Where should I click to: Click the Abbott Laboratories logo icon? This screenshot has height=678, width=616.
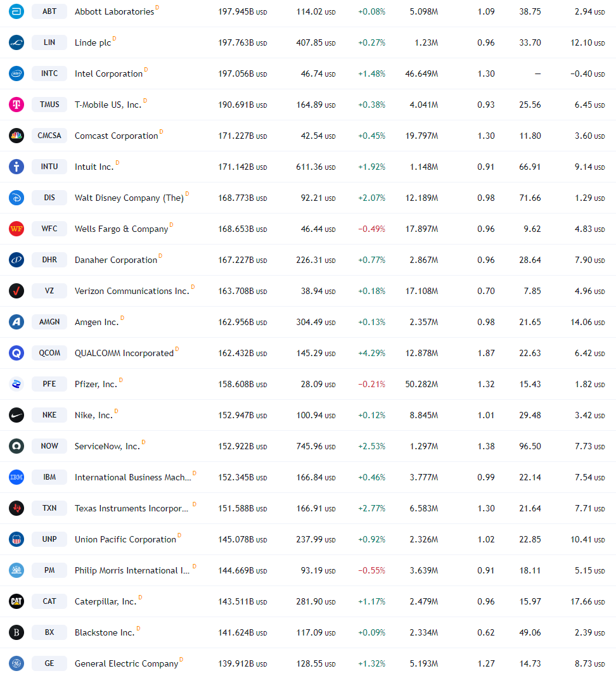point(16,11)
